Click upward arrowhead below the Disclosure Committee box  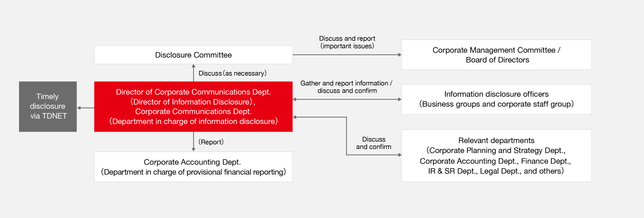point(193,66)
